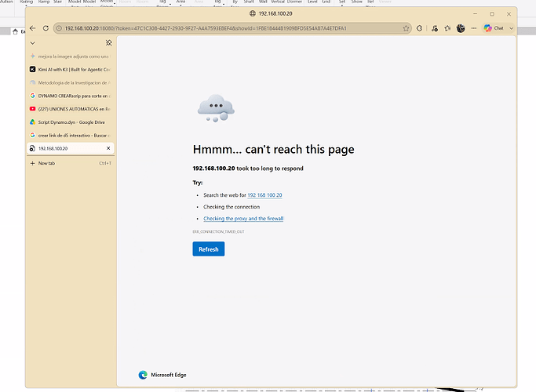Reload the page with the refresh icon
The height and width of the screenshot is (392, 536).
pyautogui.click(x=46, y=28)
